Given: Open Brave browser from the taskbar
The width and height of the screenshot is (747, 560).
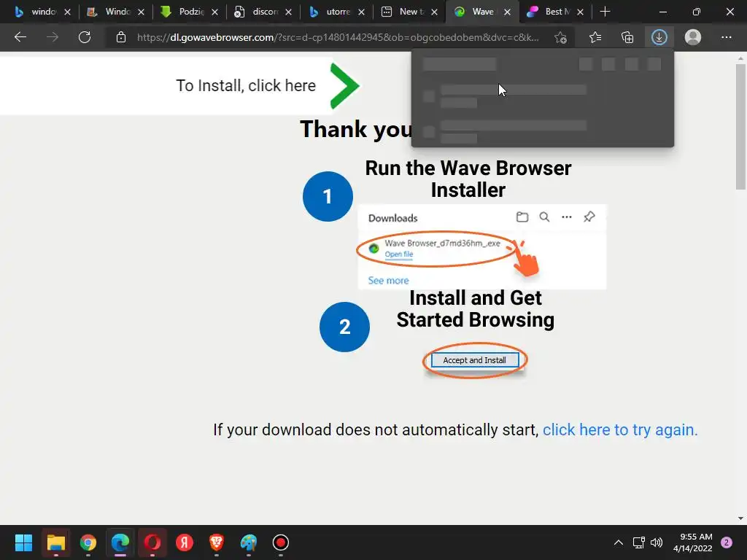Looking at the screenshot, I should point(216,542).
